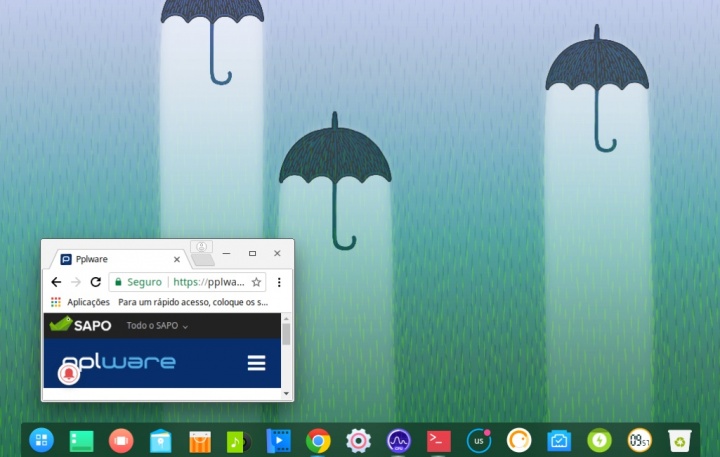Bookmark page with the star icon

point(256,283)
